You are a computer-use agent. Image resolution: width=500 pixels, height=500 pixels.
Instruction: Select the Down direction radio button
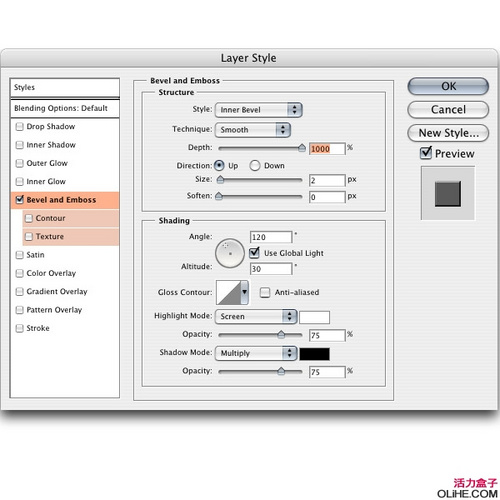[x=255, y=166]
